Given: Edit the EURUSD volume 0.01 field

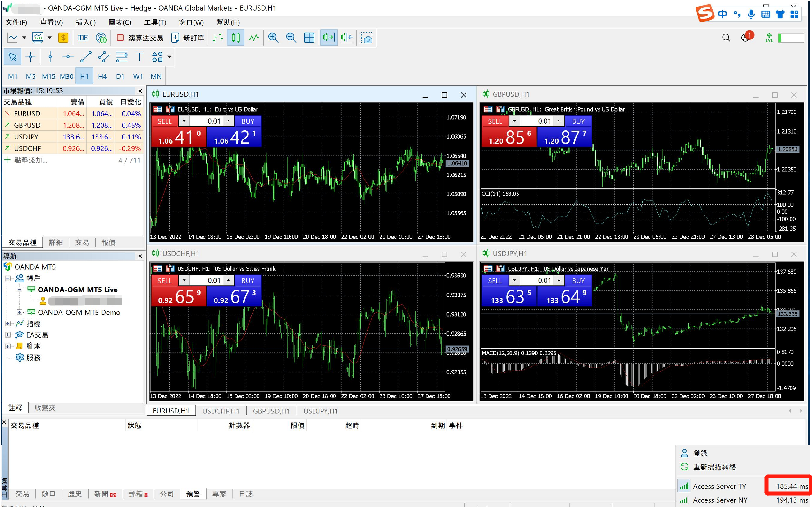Looking at the screenshot, I should click(x=207, y=121).
